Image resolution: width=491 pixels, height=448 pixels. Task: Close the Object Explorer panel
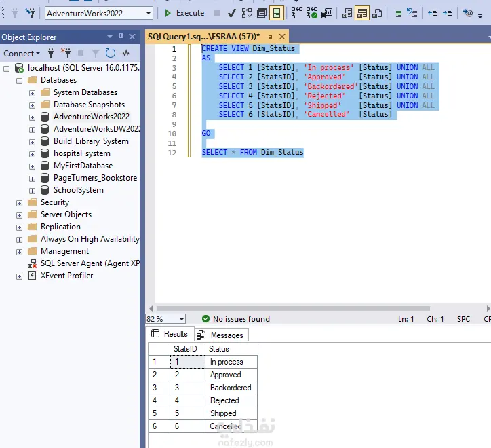(132, 37)
